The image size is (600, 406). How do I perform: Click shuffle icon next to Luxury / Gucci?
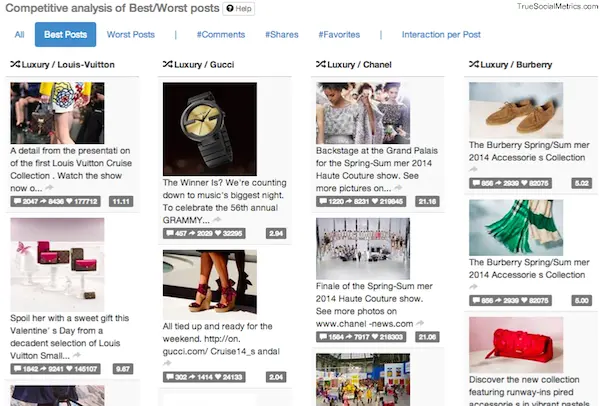tap(168, 64)
